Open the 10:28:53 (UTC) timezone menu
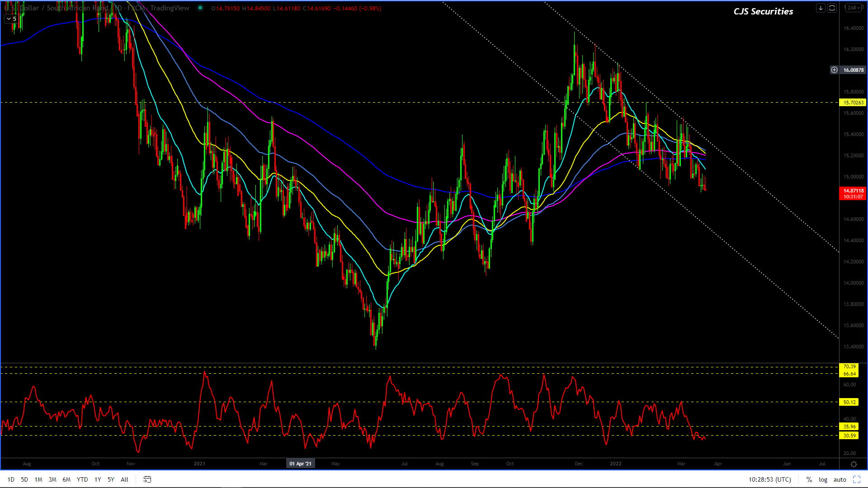This screenshot has height=488, width=868. [769, 479]
